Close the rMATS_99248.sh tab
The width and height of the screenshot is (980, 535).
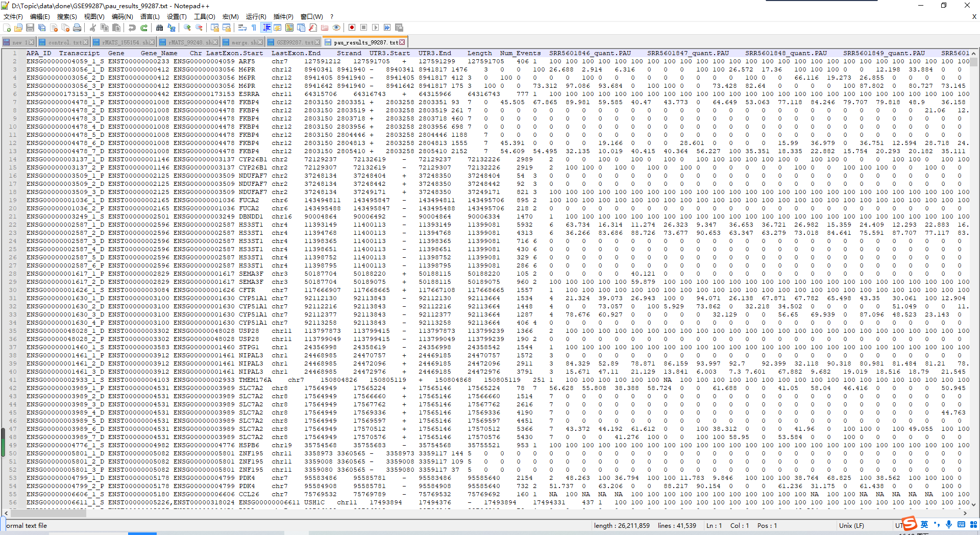pos(215,42)
